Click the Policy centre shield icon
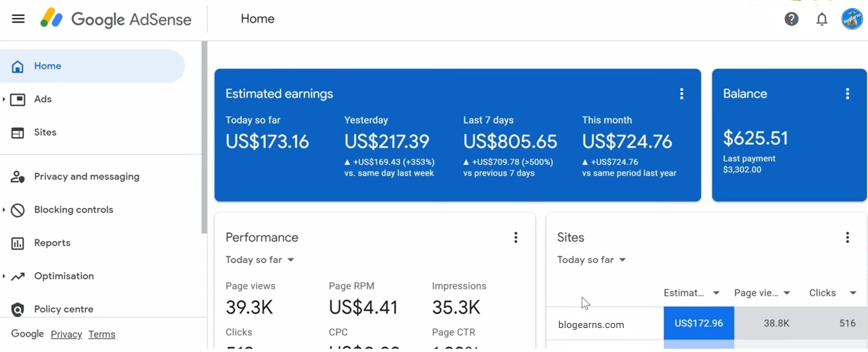 pyautogui.click(x=18, y=310)
